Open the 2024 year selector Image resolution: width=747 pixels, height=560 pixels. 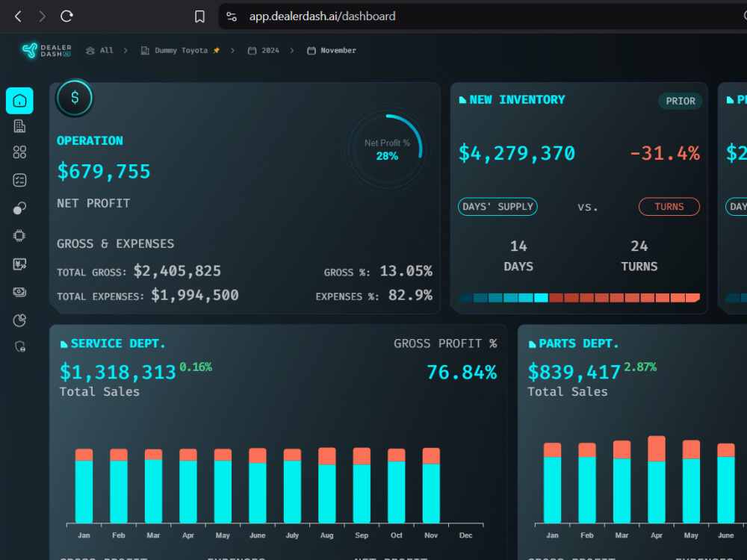264,51
